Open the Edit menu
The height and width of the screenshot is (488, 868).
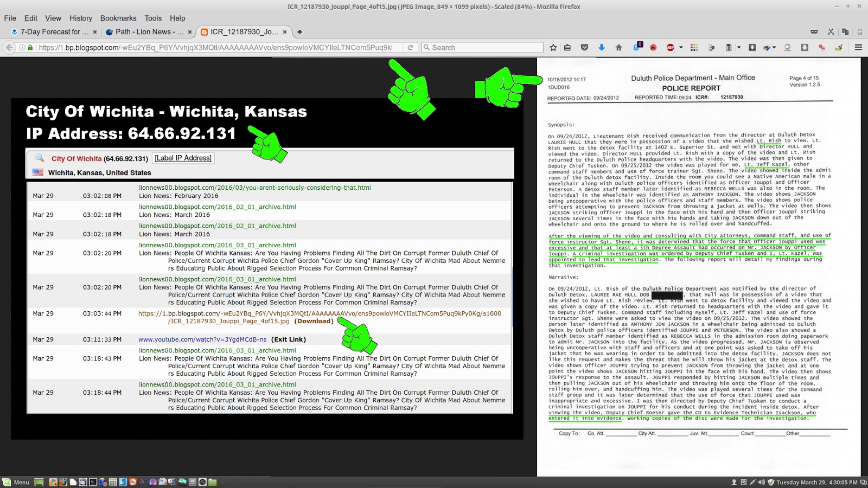(x=31, y=18)
